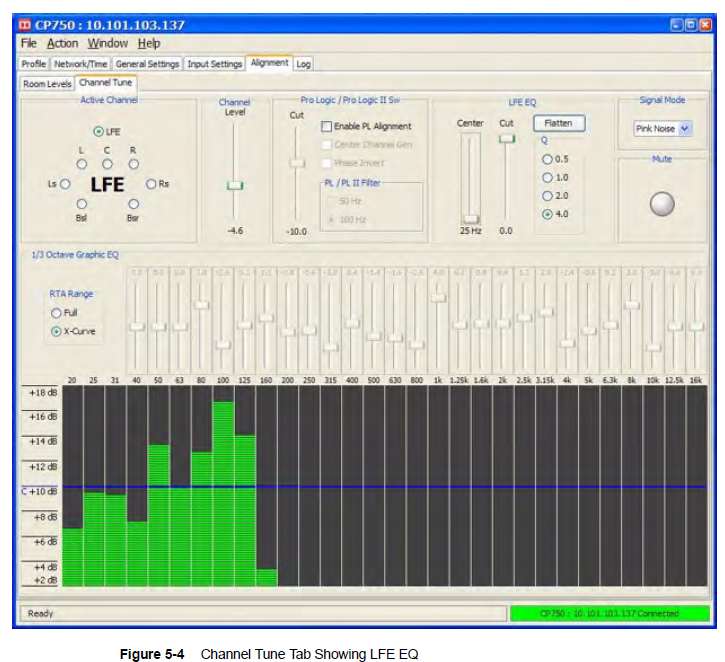
Task: Select the L channel radio button
Action: (x=81, y=164)
